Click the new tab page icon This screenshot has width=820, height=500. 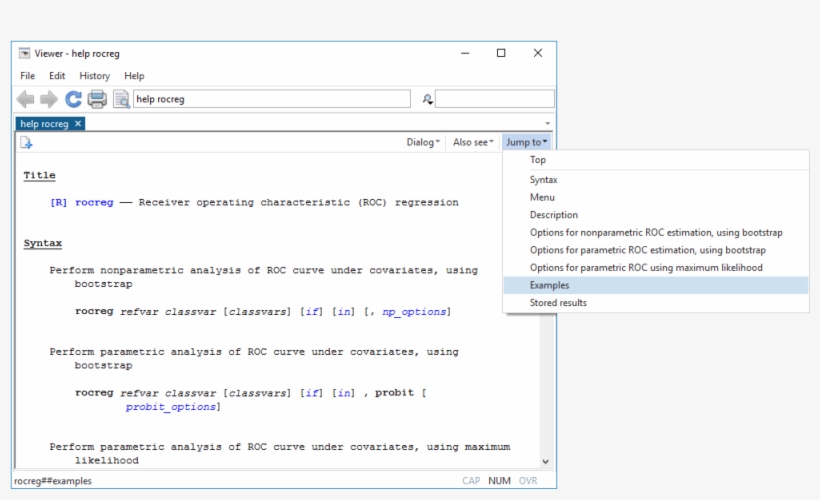tap(26, 142)
